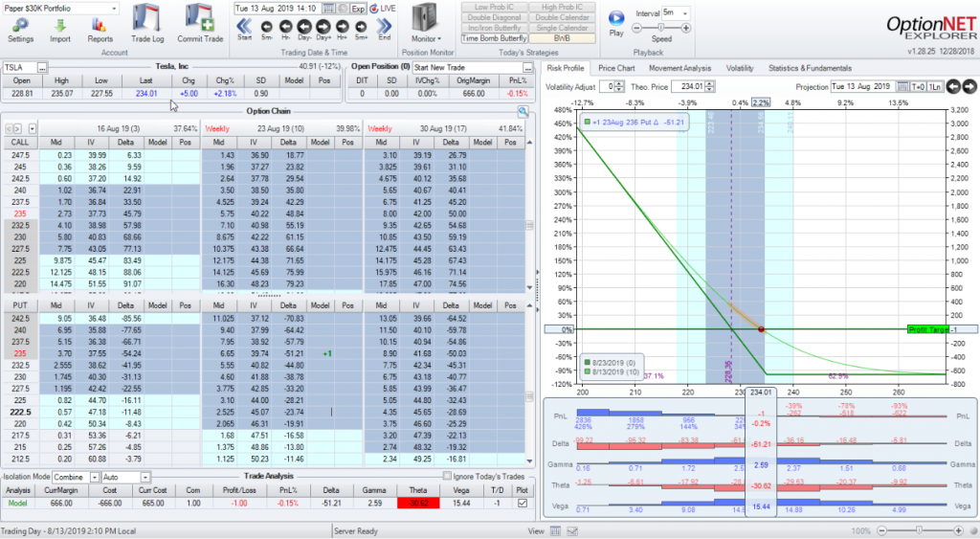Screen dimensions: 980x539
Task: Open the Volatility tab
Action: tap(740, 68)
